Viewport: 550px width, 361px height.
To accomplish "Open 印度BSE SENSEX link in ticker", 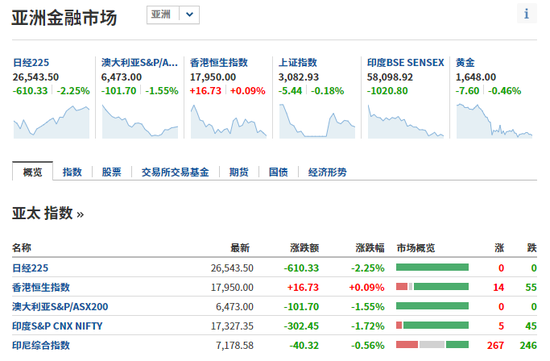I will [405, 63].
